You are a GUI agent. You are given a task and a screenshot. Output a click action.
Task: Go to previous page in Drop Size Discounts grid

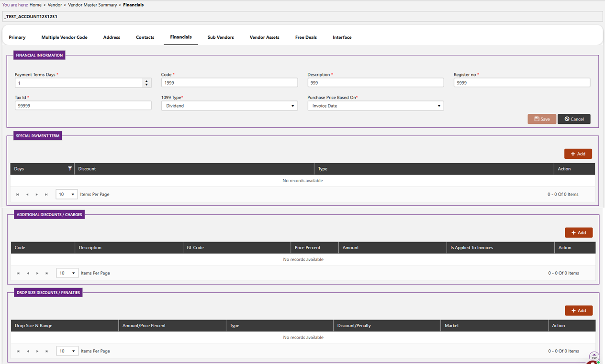[x=28, y=351]
